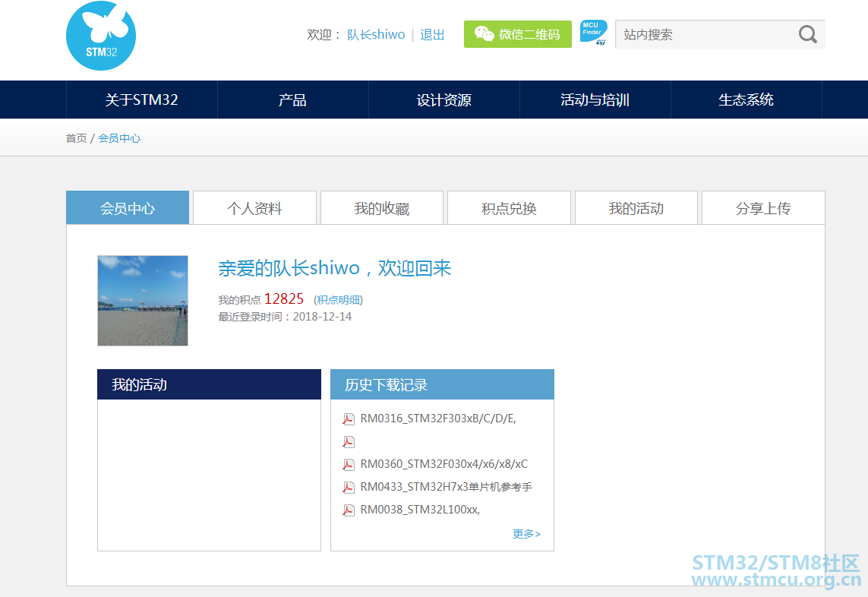Click the WeChat icon on green button
Screen dimensions: 868x597
[484, 33]
